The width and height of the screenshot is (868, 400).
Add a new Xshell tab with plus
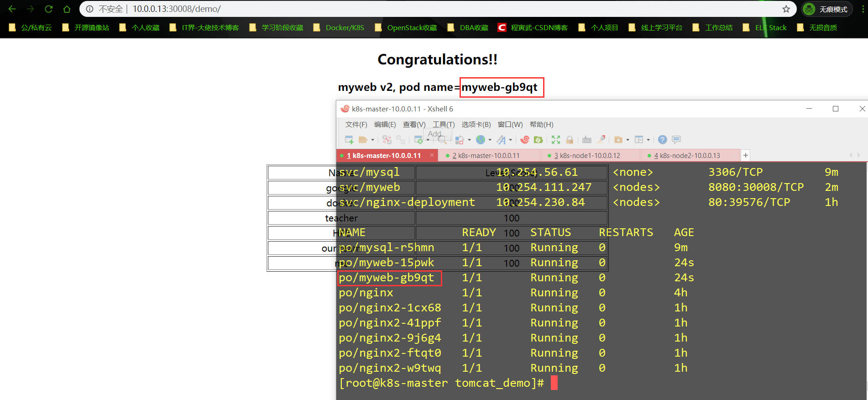click(745, 155)
